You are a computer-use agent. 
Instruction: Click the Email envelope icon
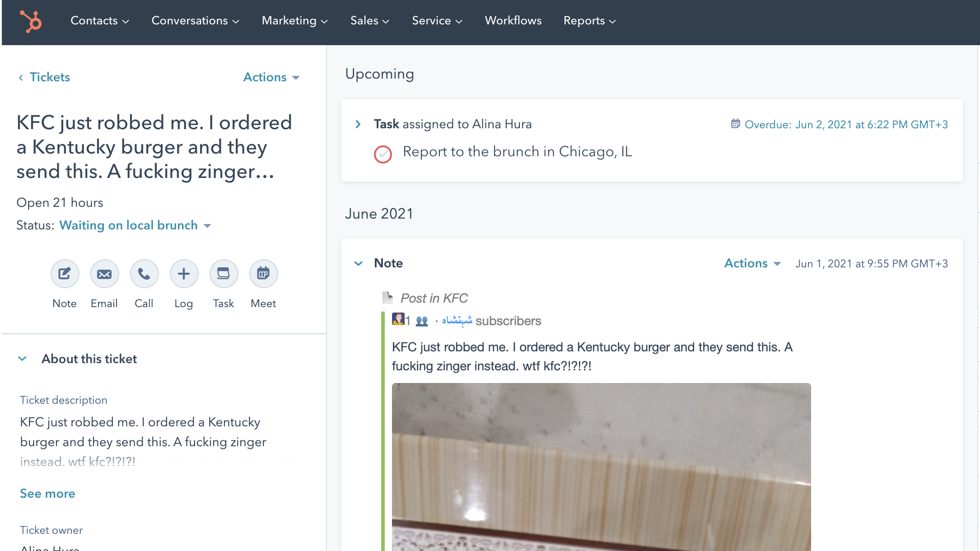pyautogui.click(x=104, y=274)
